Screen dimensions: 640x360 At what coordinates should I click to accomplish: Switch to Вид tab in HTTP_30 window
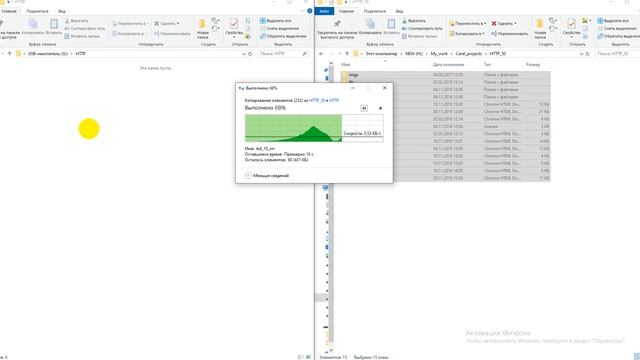coord(399,11)
